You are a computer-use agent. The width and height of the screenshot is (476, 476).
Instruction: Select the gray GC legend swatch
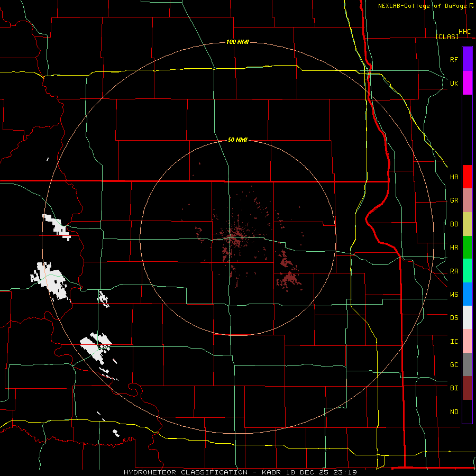[x=467, y=364]
